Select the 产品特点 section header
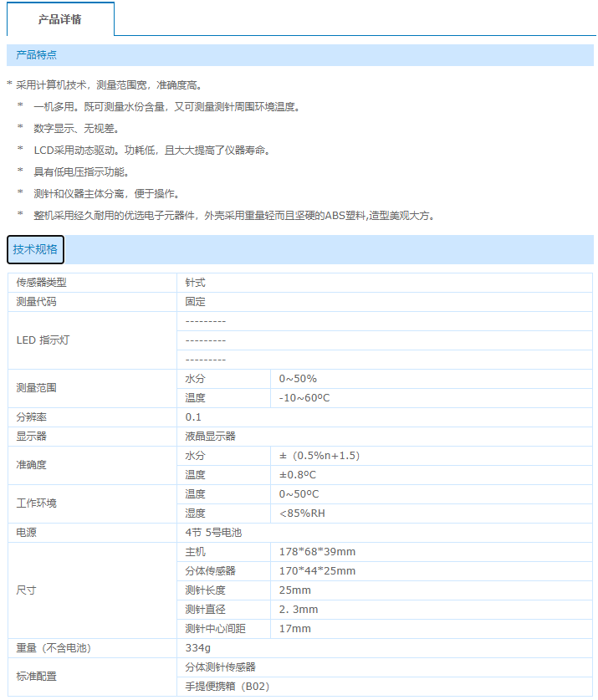The height and width of the screenshot is (700, 598). [37, 55]
